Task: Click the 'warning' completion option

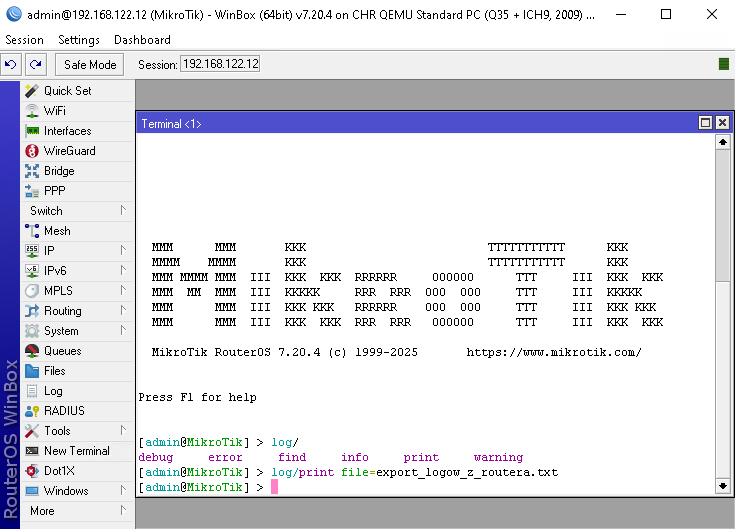Action: tap(498, 457)
